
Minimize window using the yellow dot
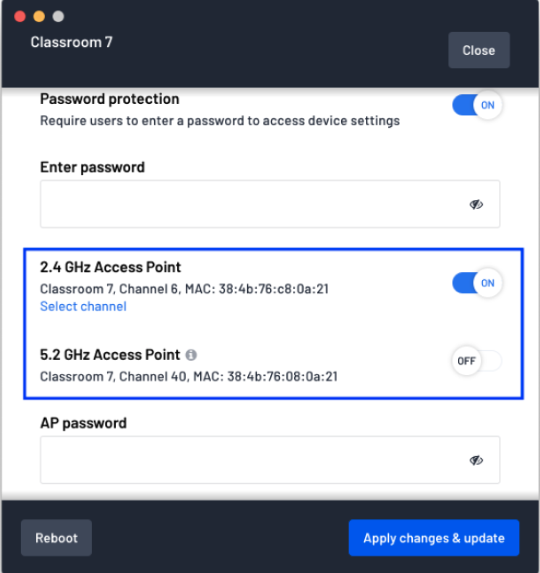[x=39, y=16]
